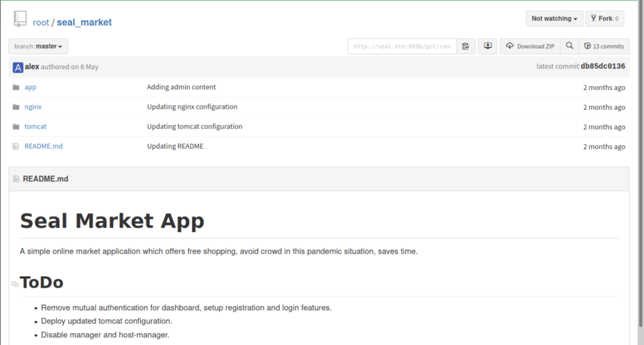Expand the Not watching dropdown

coord(554,19)
